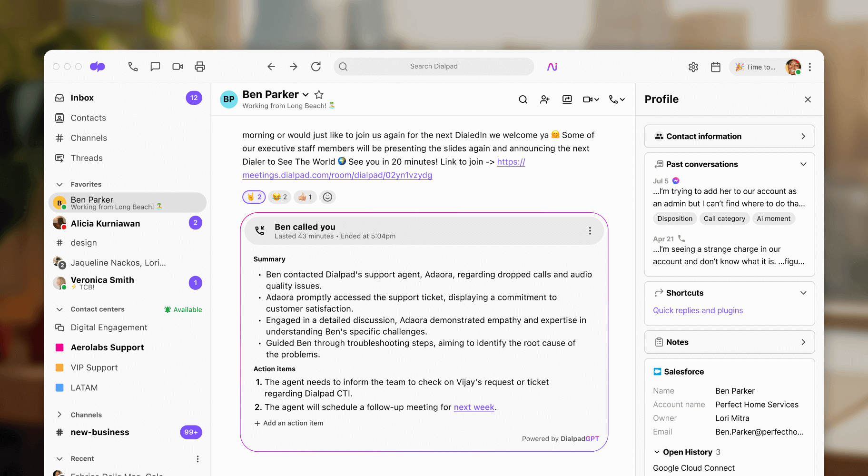
Task: Toggle the 🤙 reaction on Ben's message
Action: 254,197
